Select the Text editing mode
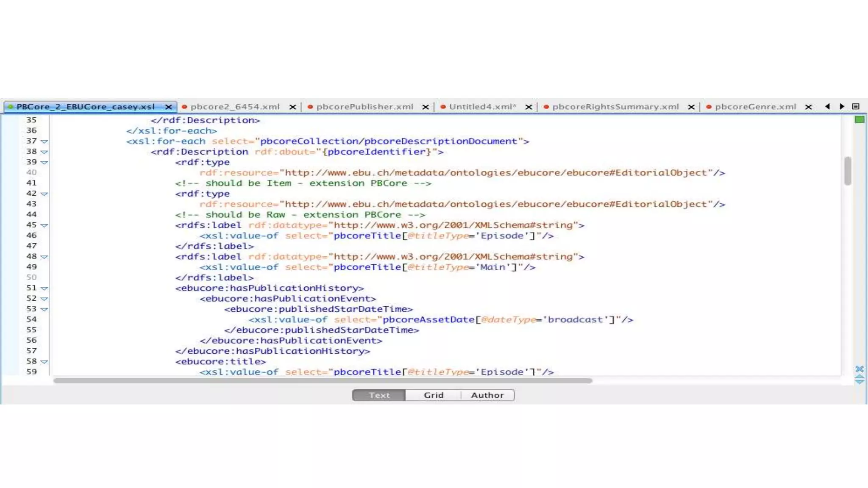The width and height of the screenshot is (868, 488). pos(379,395)
